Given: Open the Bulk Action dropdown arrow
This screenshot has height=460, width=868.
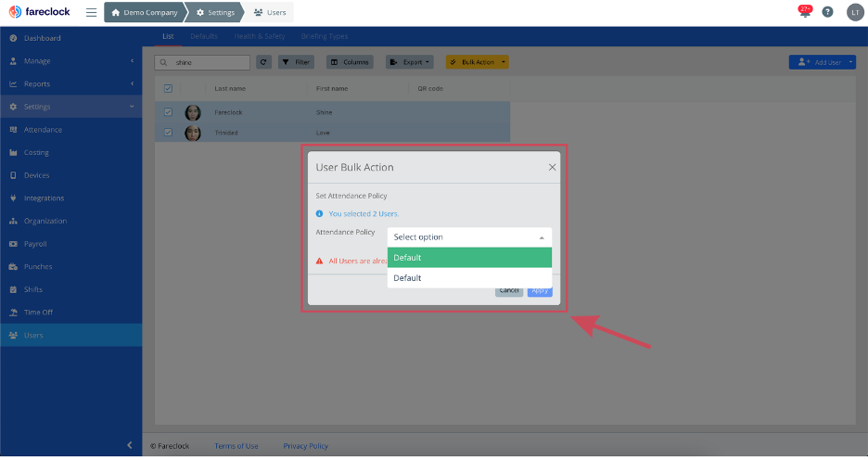Looking at the screenshot, I should 504,62.
